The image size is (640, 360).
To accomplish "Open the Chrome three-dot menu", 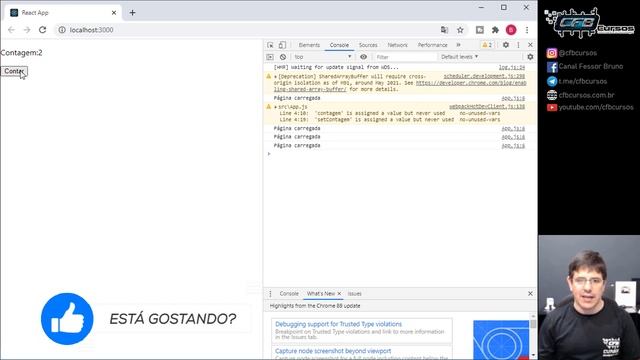I will 527,30.
